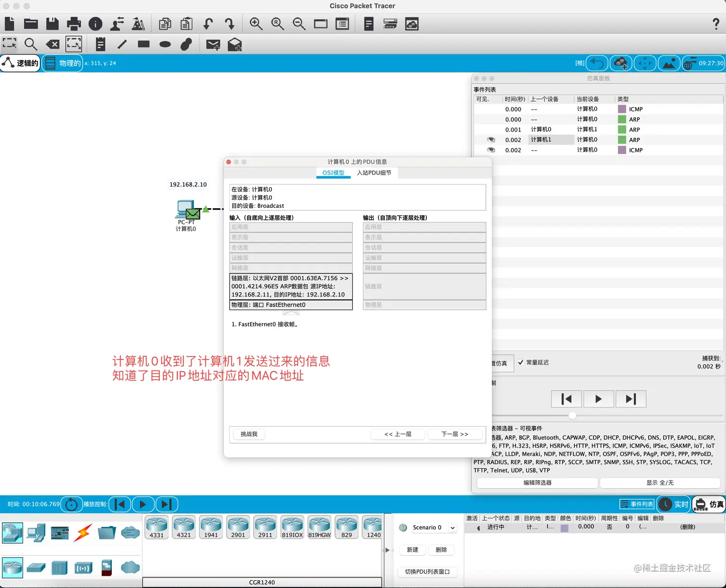
Task: Select Connections lightning bolt category
Action: [83, 533]
